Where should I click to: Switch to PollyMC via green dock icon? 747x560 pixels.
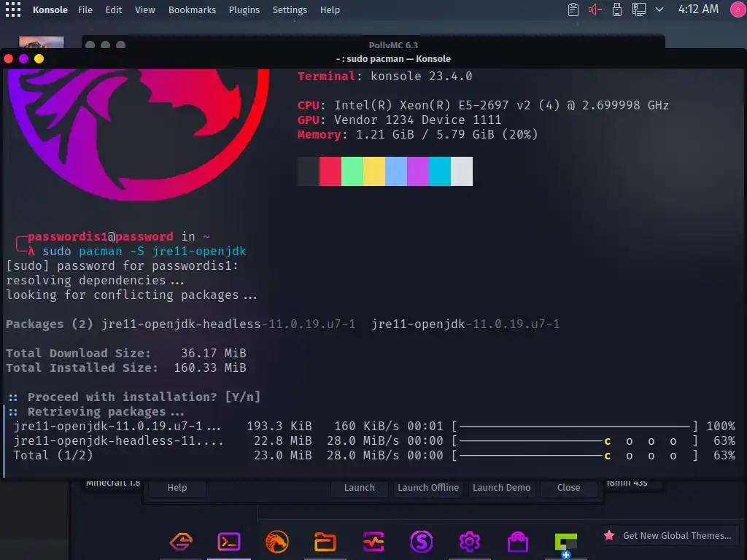tap(566, 542)
